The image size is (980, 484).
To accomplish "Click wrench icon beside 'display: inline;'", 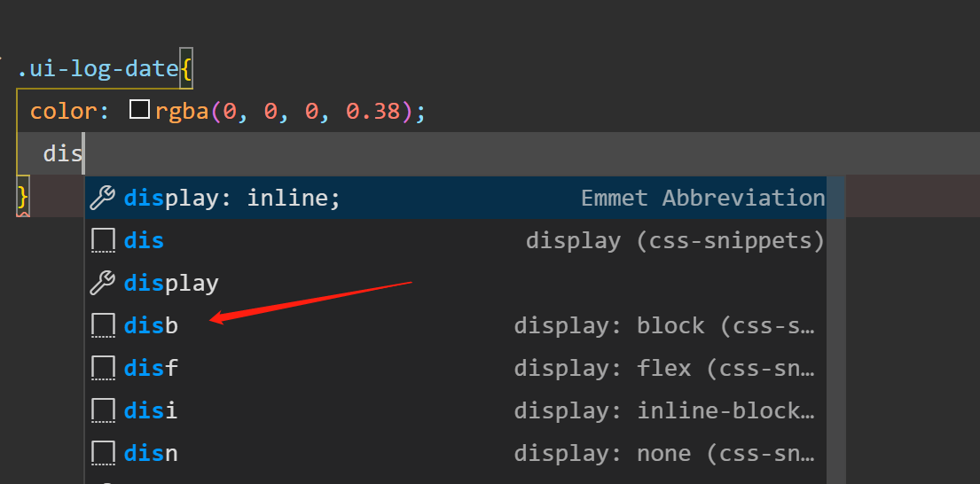I will (x=103, y=198).
